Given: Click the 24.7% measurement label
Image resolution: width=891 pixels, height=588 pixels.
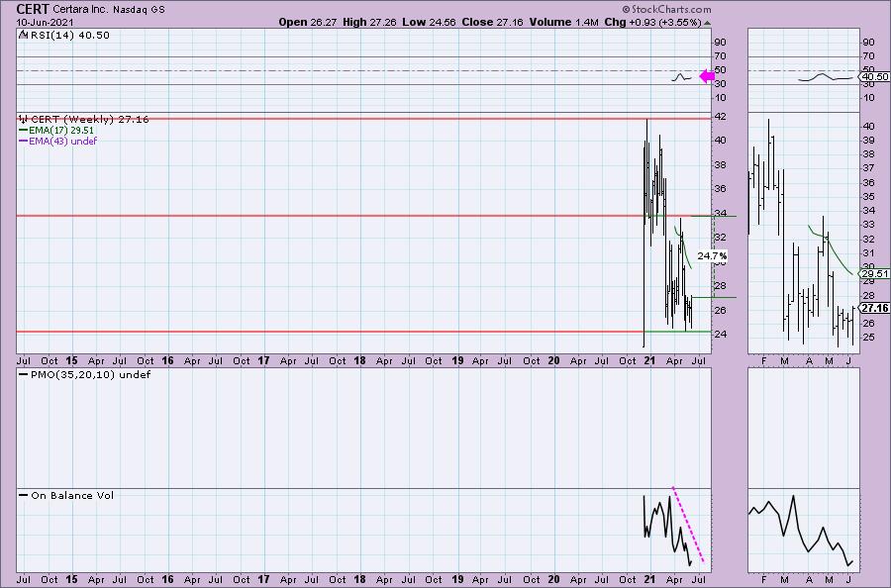Looking at the screenshot, I should click(x=712, y=256).
